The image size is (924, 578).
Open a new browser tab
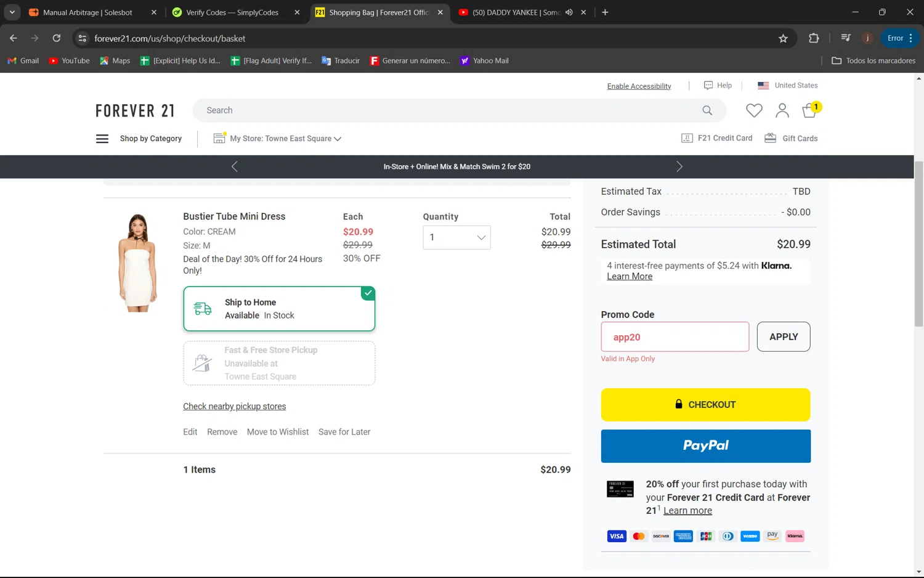(605, 12)
